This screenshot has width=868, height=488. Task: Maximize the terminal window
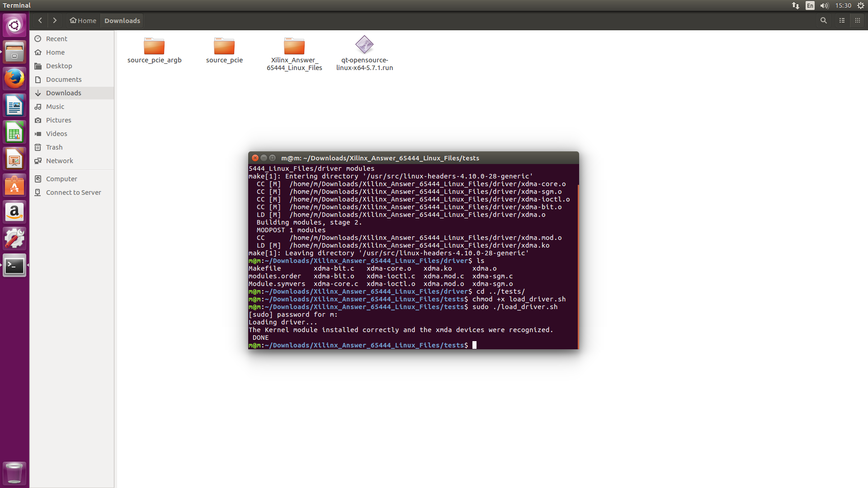pyautogui.click(x=272, y=158)
